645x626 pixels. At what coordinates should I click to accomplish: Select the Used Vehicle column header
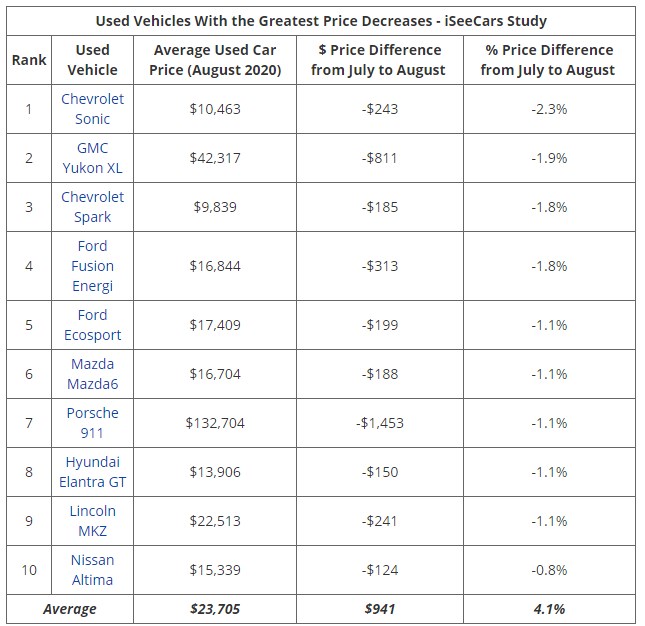[92, 60]
